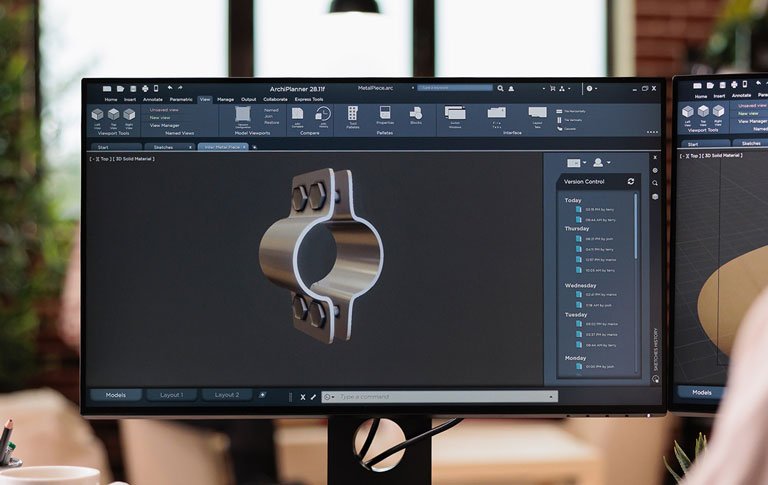This screenshot has width=768, height=485.
Task: Click the Switch Windows icon
Action: pyautogui.click(x=455, y=113)
